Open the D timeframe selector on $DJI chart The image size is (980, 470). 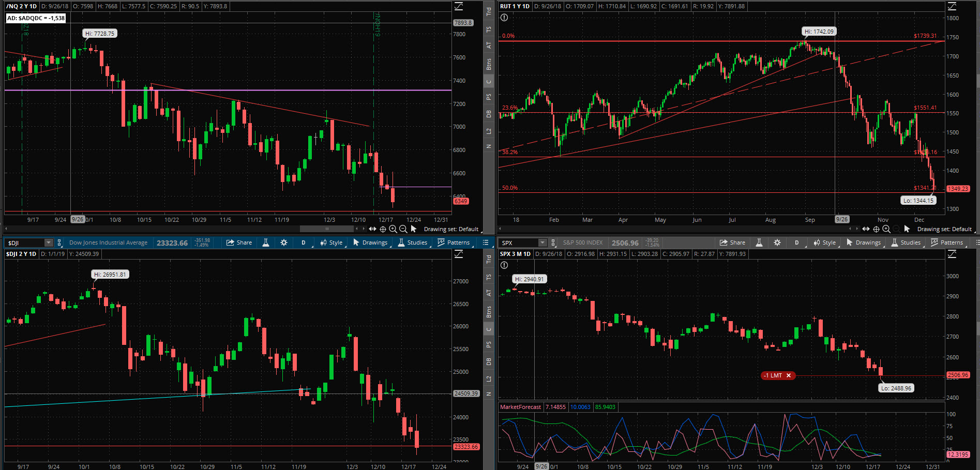(304, 242)
